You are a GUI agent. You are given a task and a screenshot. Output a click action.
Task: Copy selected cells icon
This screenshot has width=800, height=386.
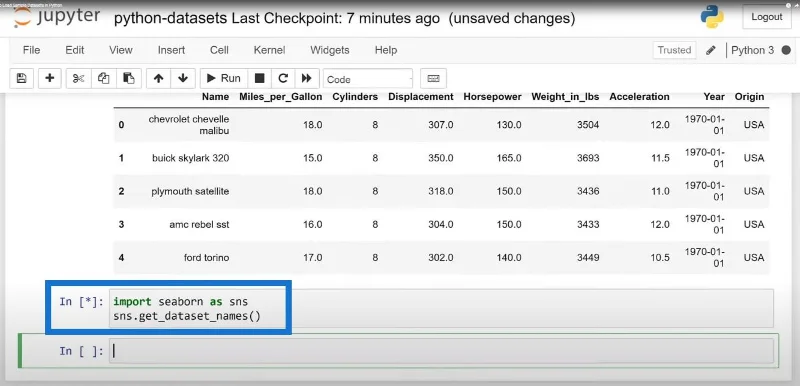click(x=104, y=79)
